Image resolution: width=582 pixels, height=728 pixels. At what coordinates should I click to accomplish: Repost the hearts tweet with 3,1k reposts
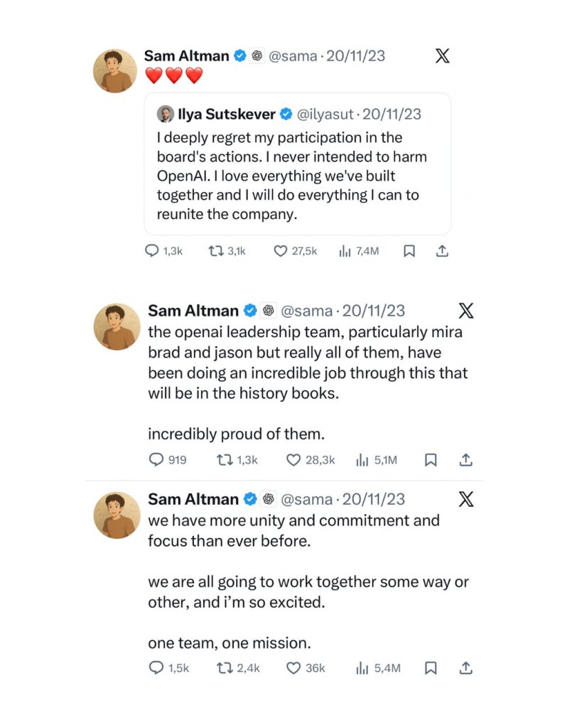point(215,251)
